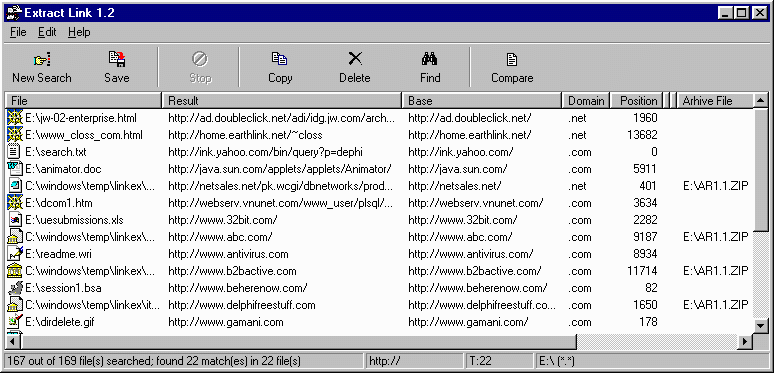The image size is (774, 373).
Task: Sort by the File column header
Action: 83,101
